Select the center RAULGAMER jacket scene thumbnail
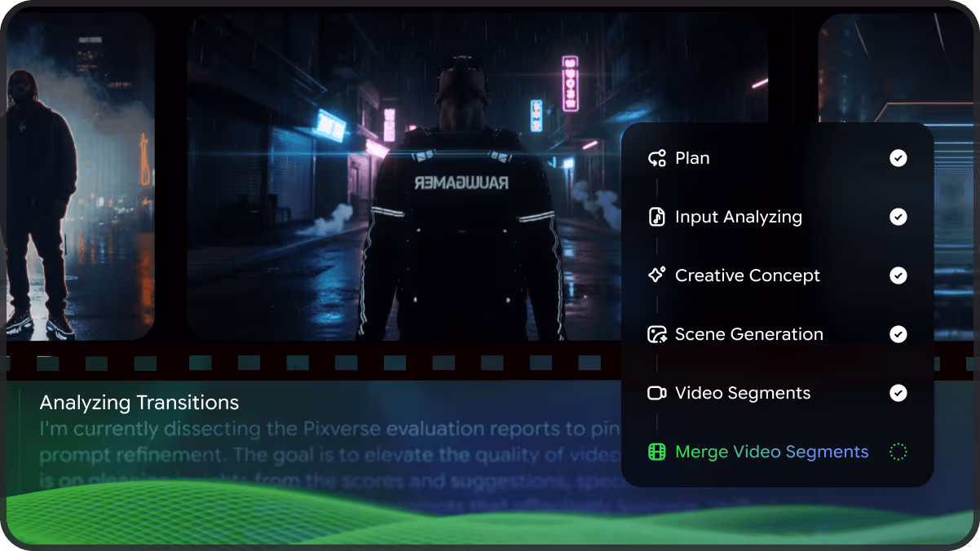The height and width of the screenshot is (551, 980). (x=408, y=175)
